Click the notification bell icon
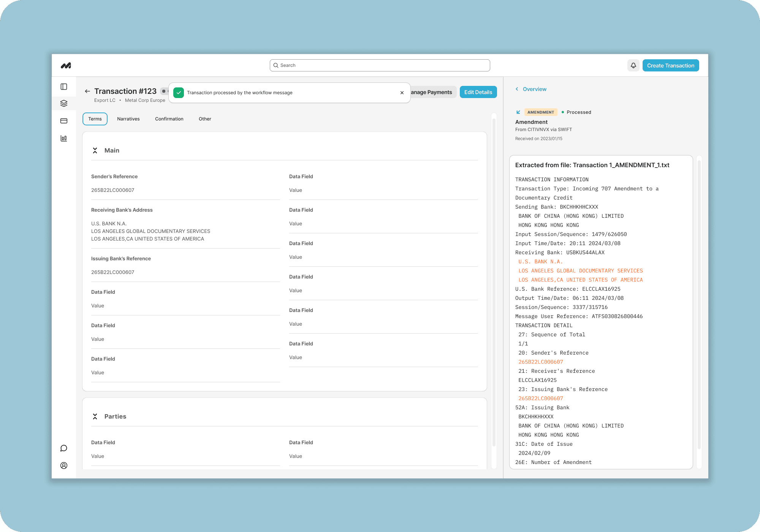The height and width of the screenshot is (532, 760). 633,65
